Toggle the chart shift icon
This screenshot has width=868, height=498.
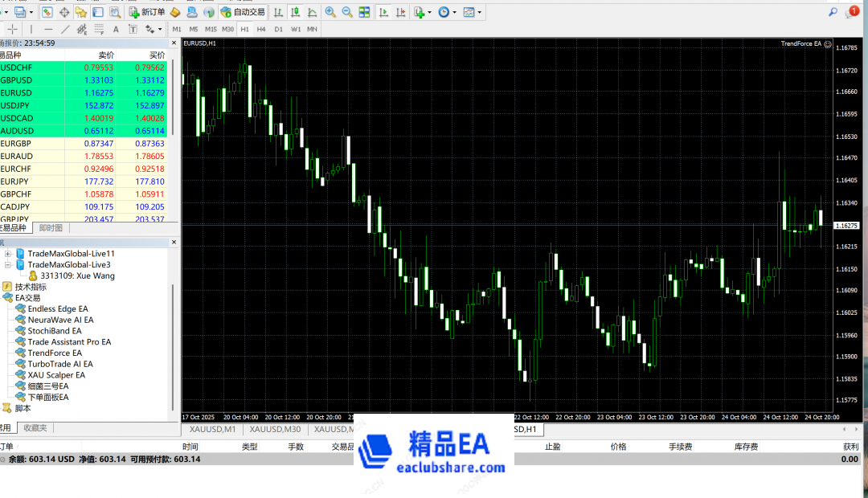click(x=399, y=12)
